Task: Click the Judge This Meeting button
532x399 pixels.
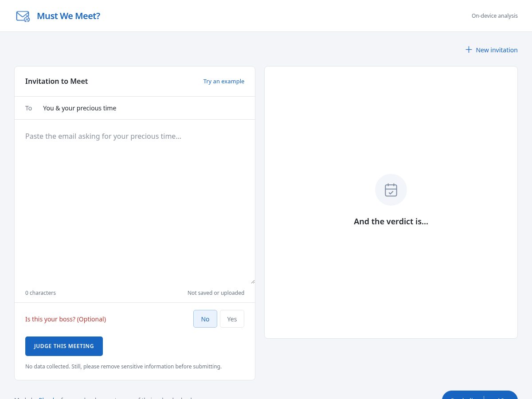Action: tap(64, 346)
